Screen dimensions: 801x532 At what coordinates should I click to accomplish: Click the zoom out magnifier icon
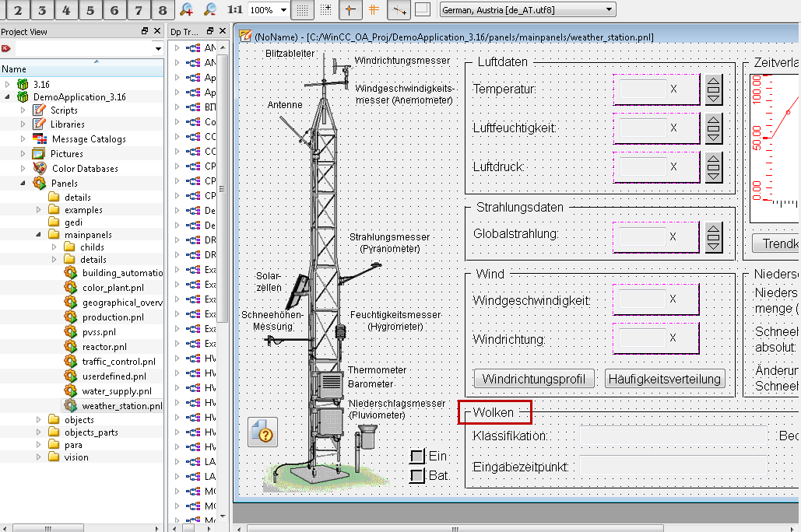coord(210,10)
